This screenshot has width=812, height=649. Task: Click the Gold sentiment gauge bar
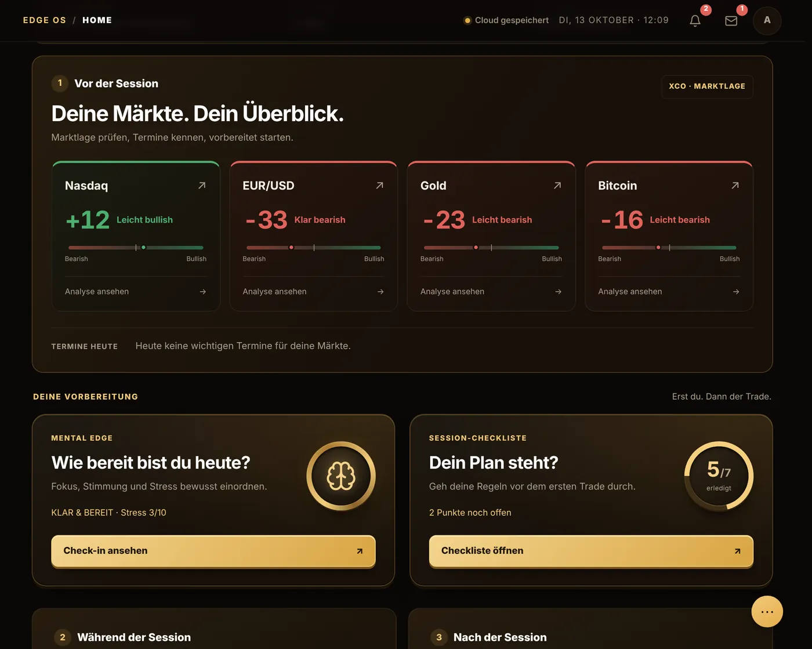click(x=491, y=248)
